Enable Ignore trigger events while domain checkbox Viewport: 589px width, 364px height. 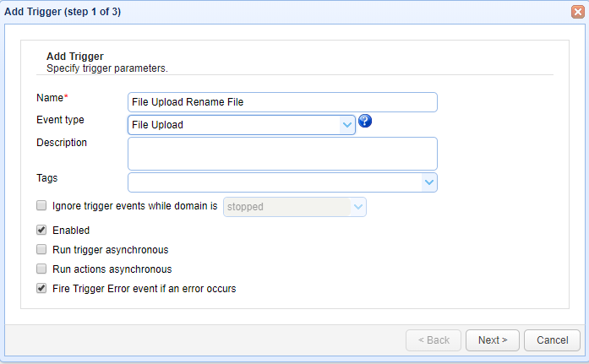pos(41,205)
